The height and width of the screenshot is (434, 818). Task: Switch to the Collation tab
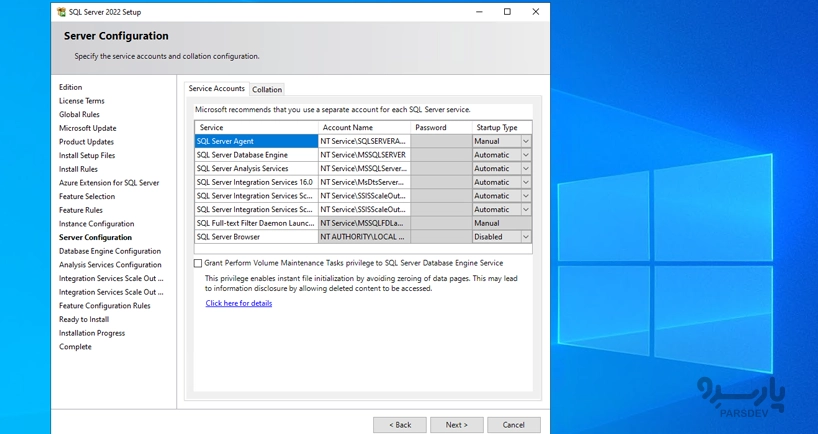(x=267, y=90)
